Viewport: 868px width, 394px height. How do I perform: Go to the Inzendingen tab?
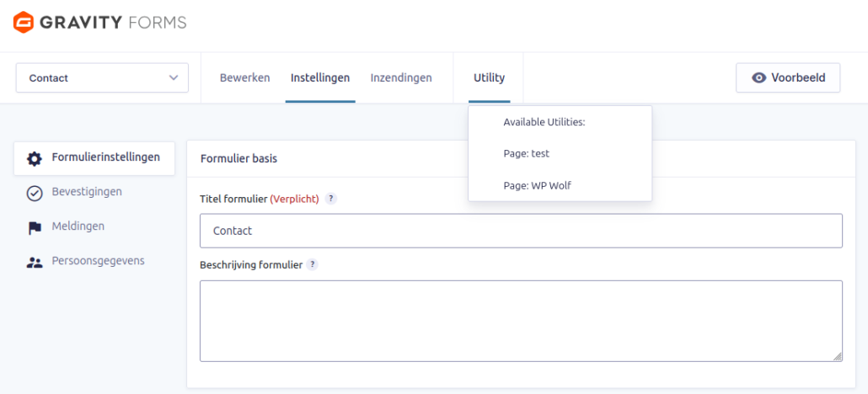point(401,78)
